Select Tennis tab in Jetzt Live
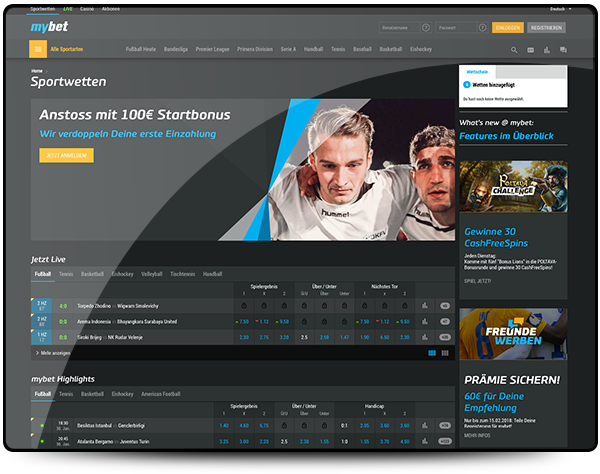The width and height of the screenshot is (600, 474). 66,274
